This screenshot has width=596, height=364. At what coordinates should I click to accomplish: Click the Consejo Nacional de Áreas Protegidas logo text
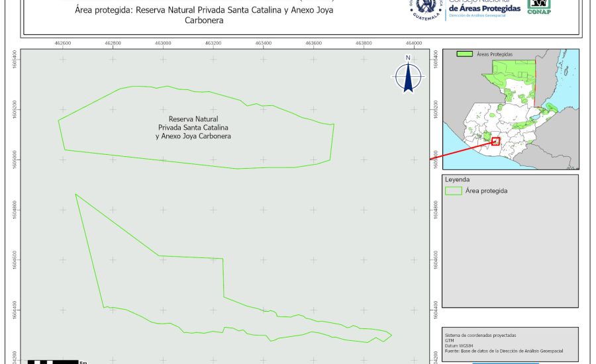pos(484,8)
